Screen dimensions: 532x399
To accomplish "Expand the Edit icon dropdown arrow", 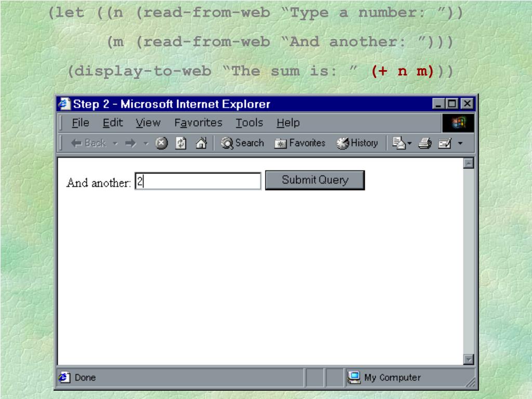I will tap(460, 143).
